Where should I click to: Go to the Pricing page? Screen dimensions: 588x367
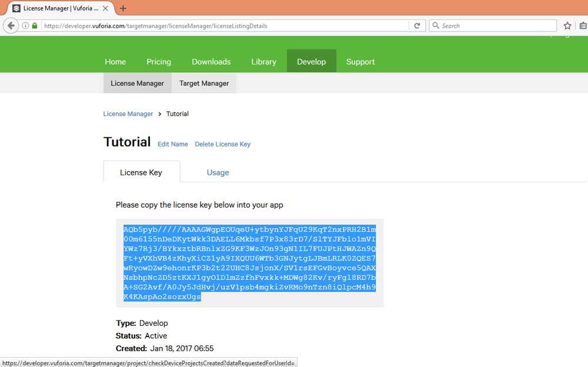[x=159, y=62]
